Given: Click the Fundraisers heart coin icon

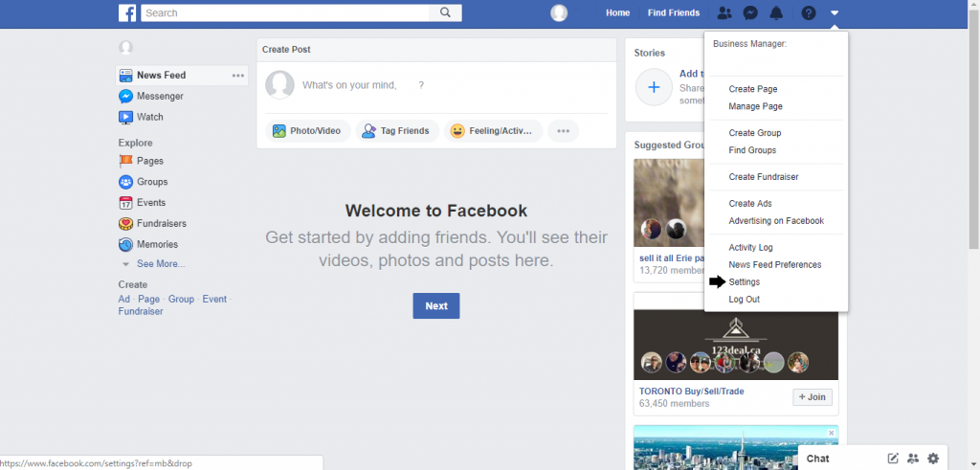Looking at the screenshot, I should [125, 223].
